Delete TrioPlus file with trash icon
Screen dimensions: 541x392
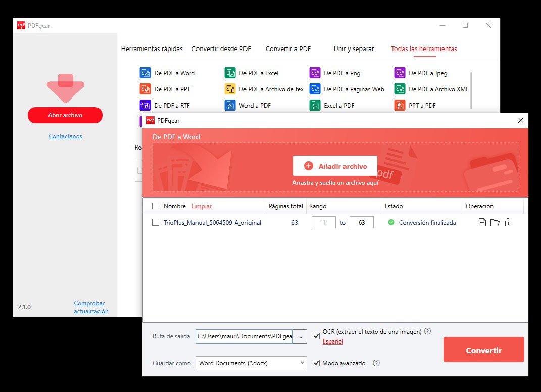pos(508,223)
